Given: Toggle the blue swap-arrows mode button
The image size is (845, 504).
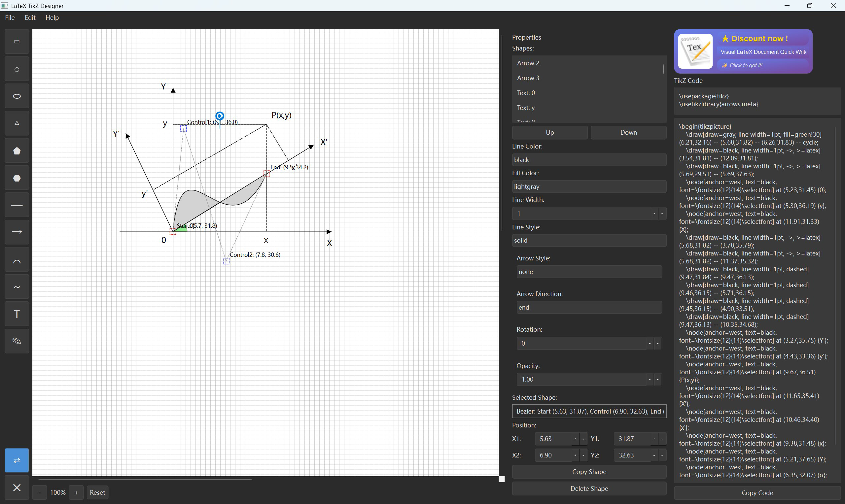Looking at the screenshot, I should point(17,460).
